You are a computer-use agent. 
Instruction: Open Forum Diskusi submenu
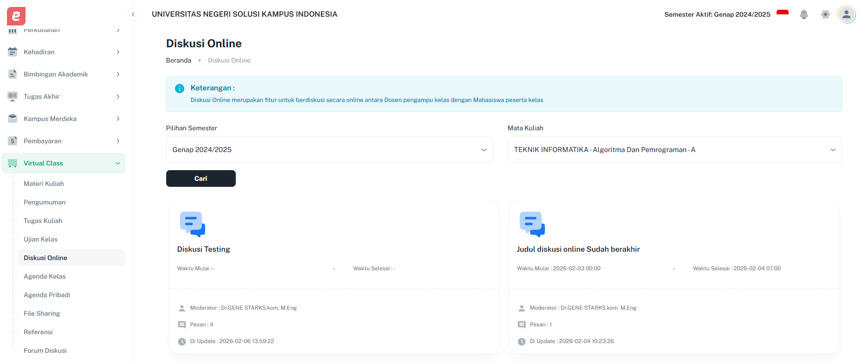pyautogui.click(x=45, y=350)
